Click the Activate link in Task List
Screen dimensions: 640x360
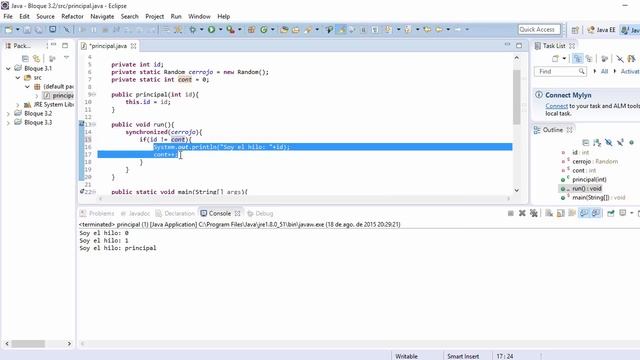(x=630, y=71)
